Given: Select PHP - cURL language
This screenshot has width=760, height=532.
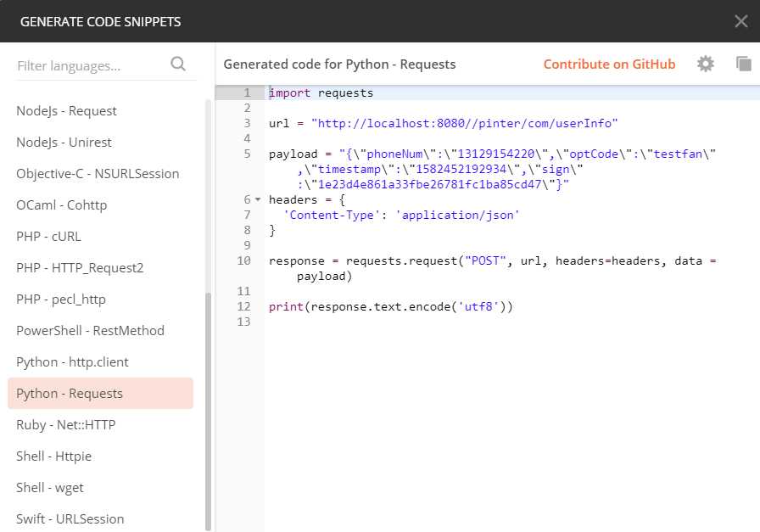Looking at the screenshot, I should click(x=48, y=236).
